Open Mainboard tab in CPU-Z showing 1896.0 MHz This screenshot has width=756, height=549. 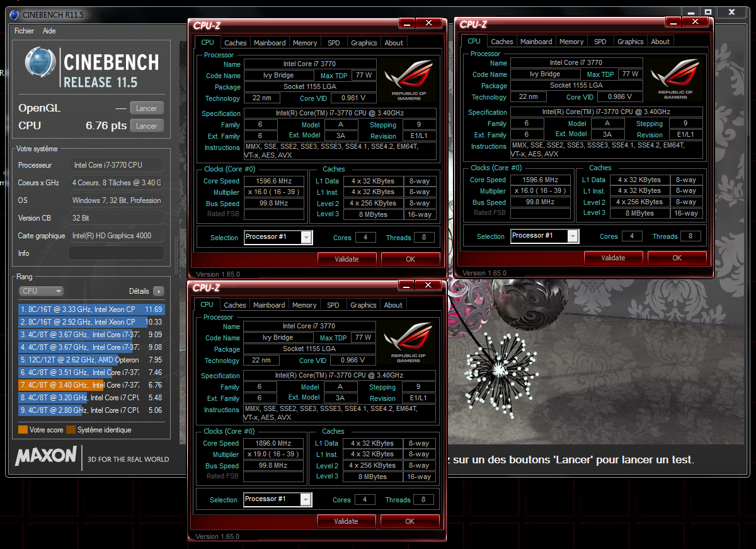(269, 305)
